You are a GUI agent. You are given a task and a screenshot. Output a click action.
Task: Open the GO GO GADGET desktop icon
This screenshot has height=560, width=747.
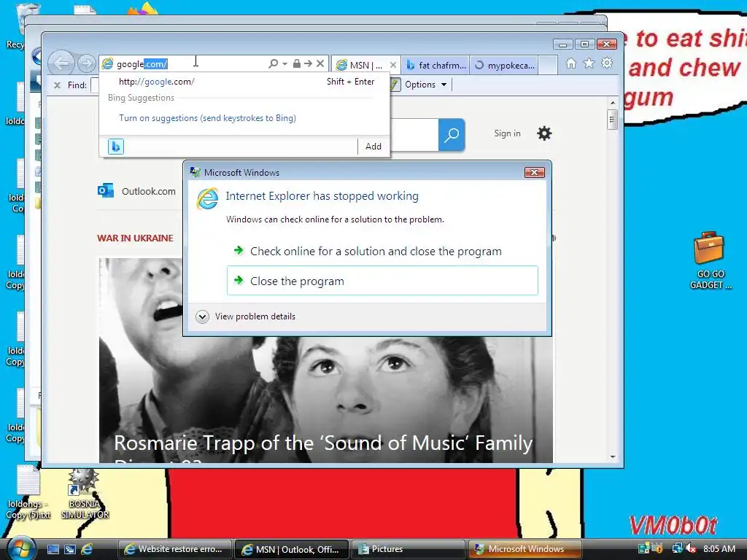709,260
